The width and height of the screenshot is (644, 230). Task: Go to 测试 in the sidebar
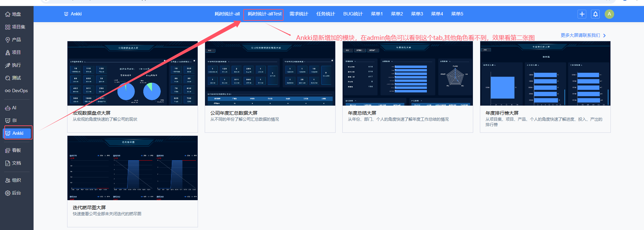(x=13, y=78)
